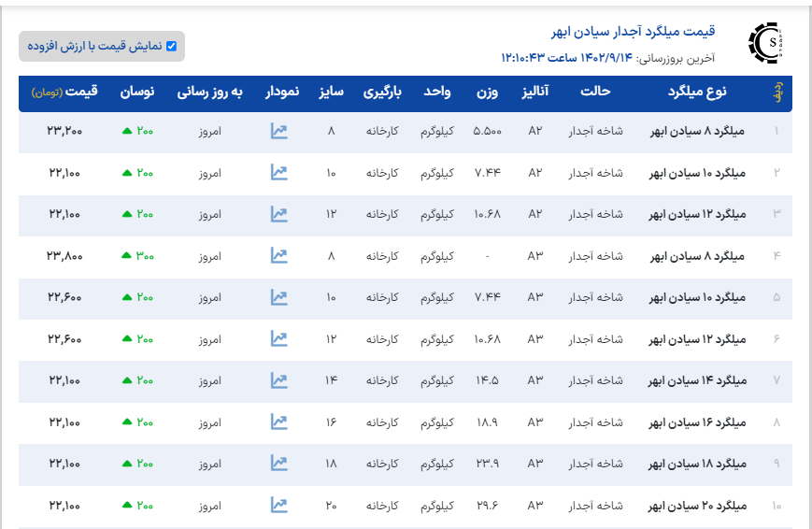View chart for میلگرد 18 سیادن ابهر

pos(278,464)
